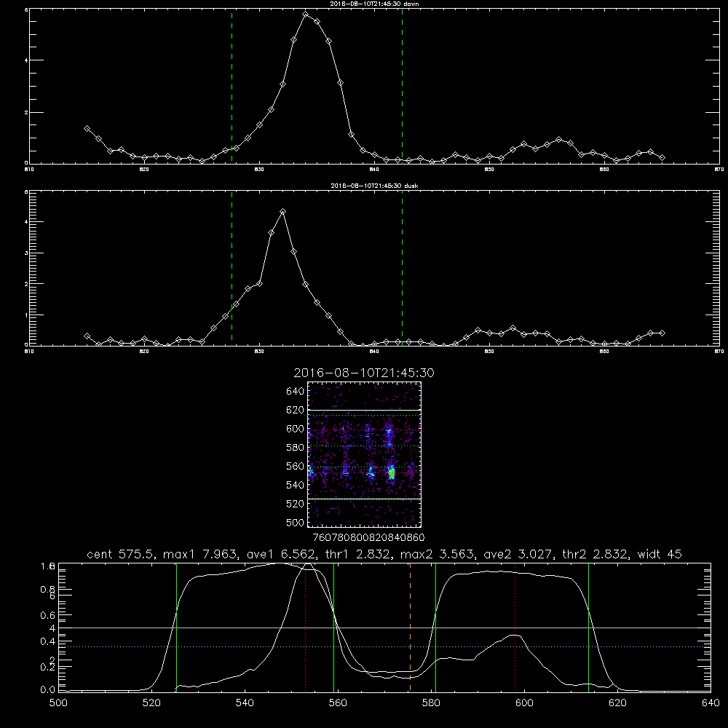Click x-axis label 540 of bottom plot
This screenshot has height=728, width=728.
tap(245, 703)
